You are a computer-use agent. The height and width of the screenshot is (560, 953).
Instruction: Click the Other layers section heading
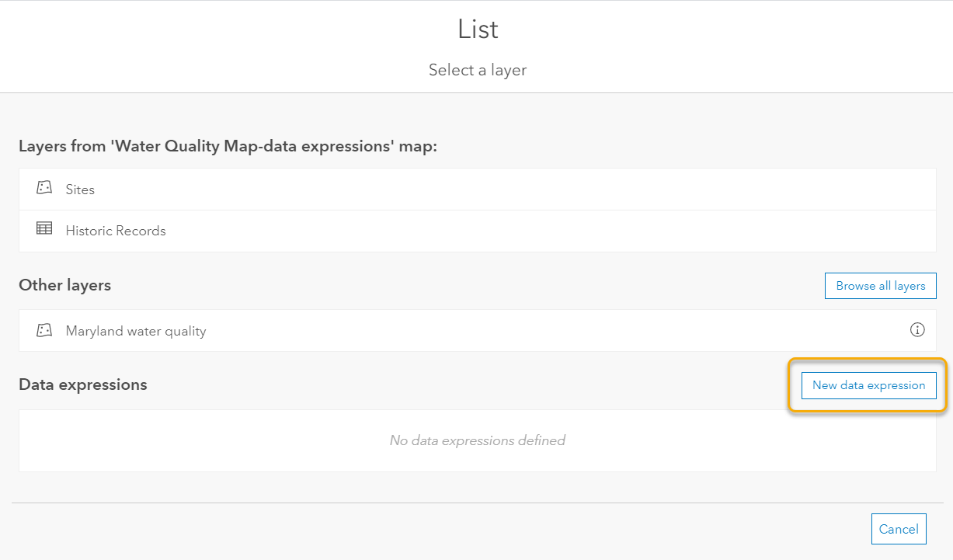pos(65,285)
